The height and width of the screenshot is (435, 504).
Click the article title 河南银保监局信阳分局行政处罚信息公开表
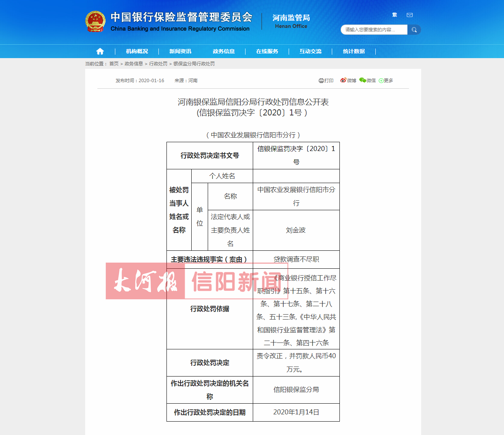[253, 102]
